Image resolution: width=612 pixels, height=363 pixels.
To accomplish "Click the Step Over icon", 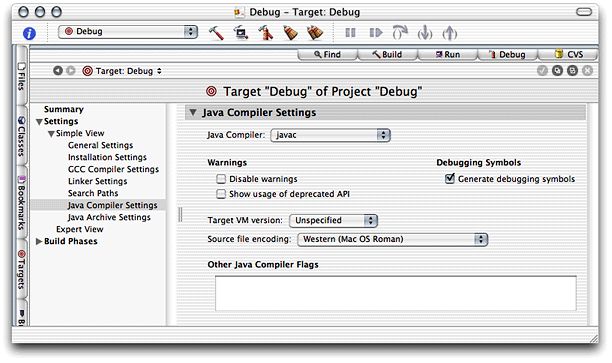I will 400,33.
